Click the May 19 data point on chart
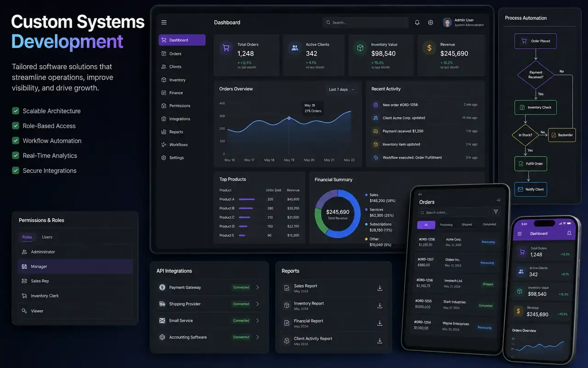Viewport: 588px width, 368px height. click(x=289, y=118)
